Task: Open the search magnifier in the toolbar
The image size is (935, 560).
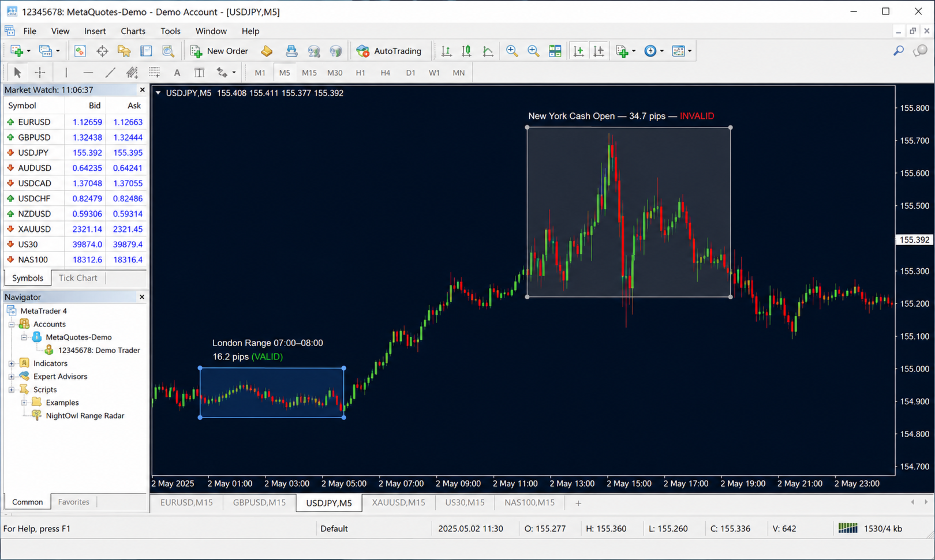Action: pos(899,51)
